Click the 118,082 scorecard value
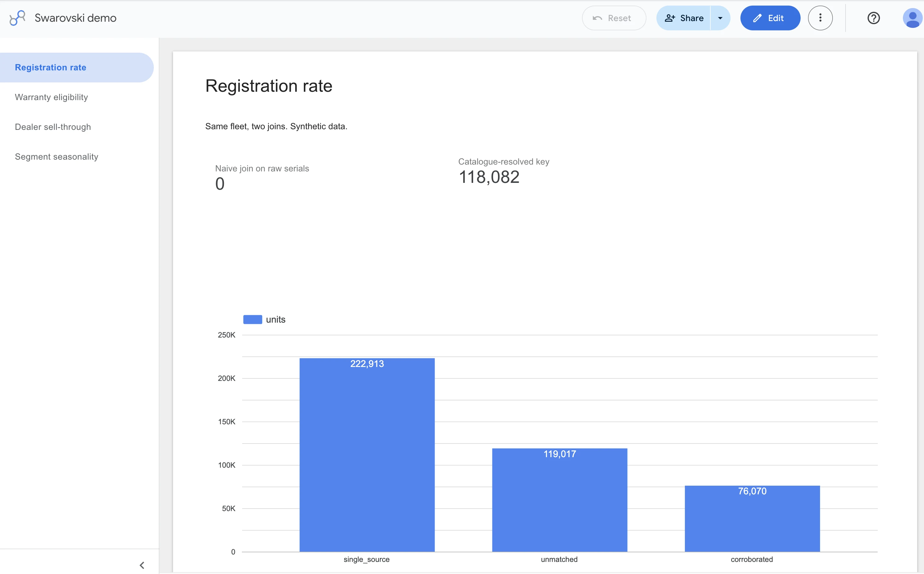The width and height of the screenshot is (924, 574). click(489, 177)
